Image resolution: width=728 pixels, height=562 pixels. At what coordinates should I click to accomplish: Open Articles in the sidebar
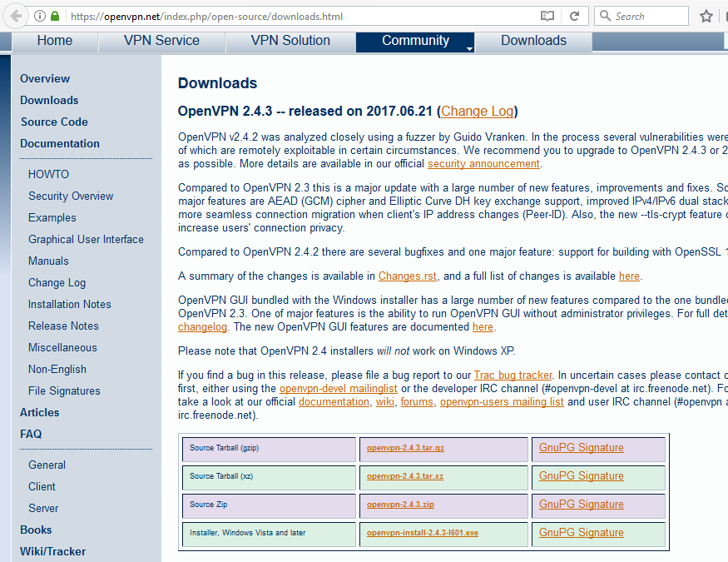tap(39, 412)
